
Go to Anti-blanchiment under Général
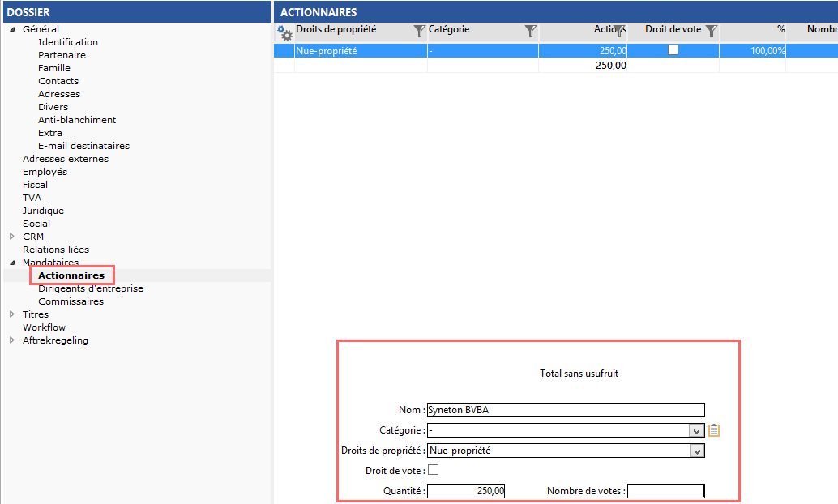[77, 120]
